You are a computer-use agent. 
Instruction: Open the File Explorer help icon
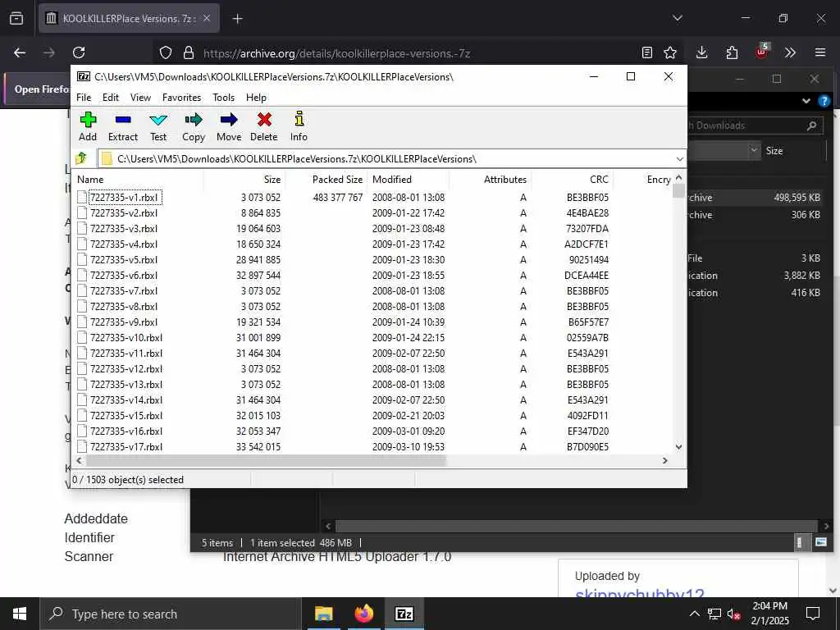pos(824,101)
